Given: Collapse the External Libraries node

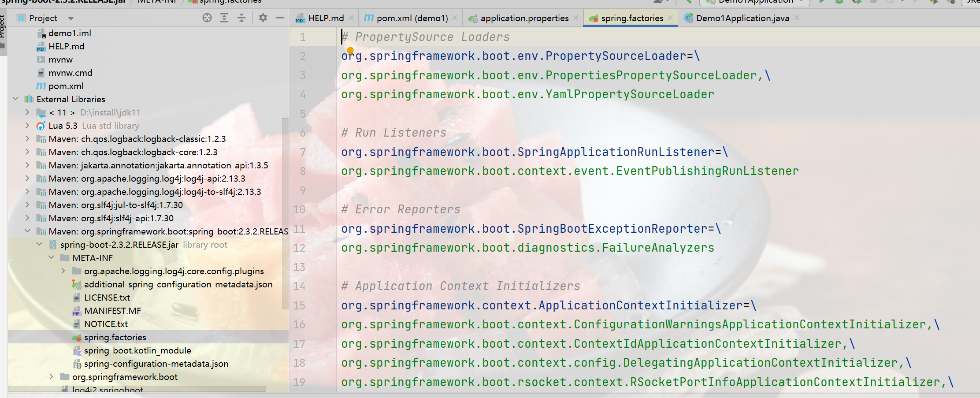Looking at the screenshot, I should click(x=16, y=99).
